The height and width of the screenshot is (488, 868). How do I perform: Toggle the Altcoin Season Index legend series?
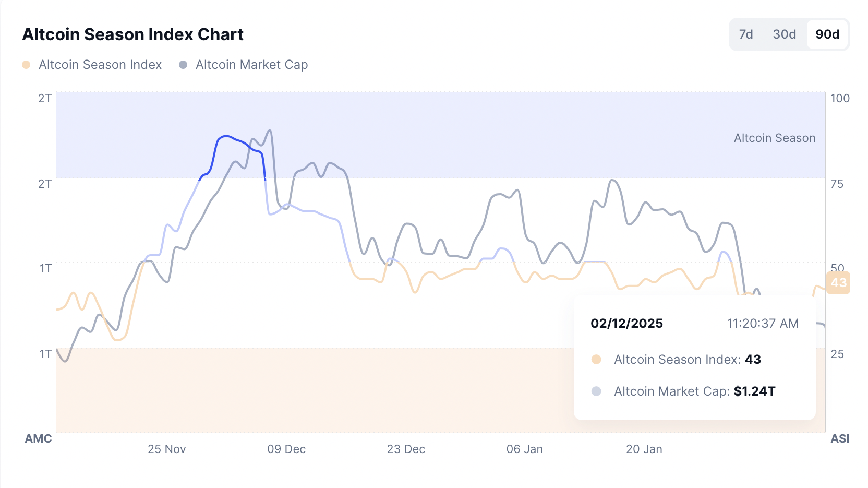pos(100,65)
